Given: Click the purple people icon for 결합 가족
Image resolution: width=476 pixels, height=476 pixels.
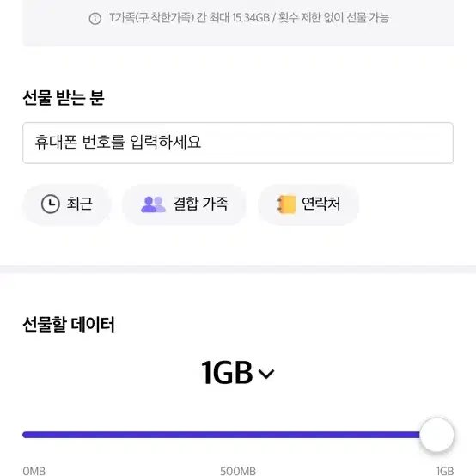Looking at the screenshot, I should (153, 204).
